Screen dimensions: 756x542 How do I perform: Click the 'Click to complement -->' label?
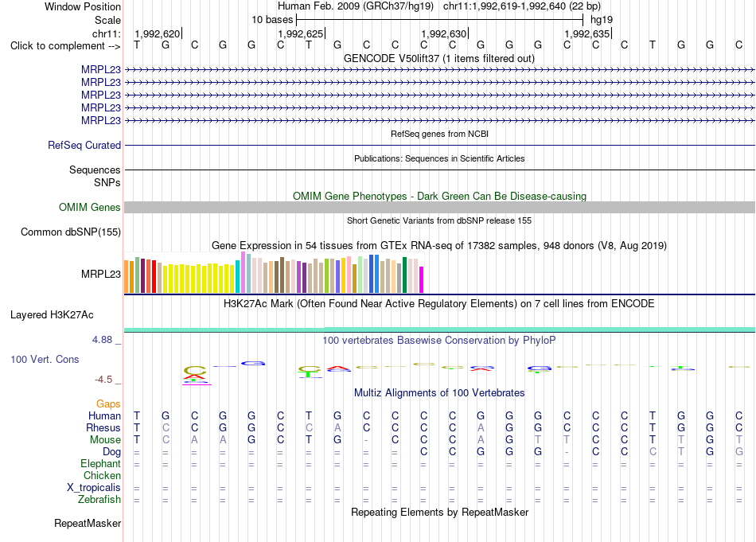[x=65, y=46]
